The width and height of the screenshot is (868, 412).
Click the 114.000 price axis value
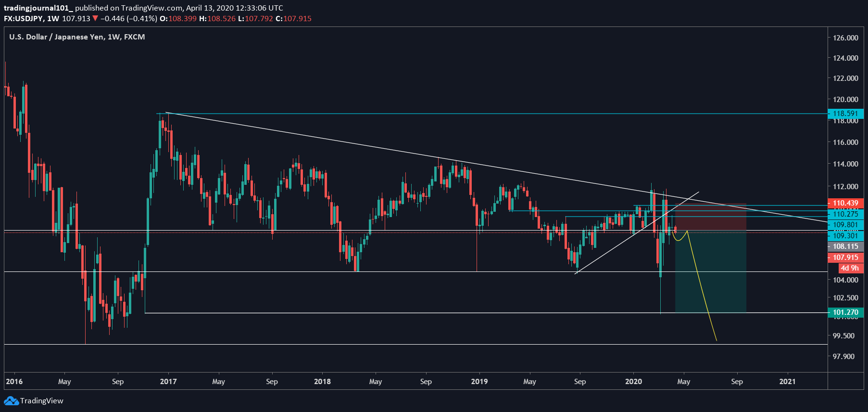pos(845,164)
